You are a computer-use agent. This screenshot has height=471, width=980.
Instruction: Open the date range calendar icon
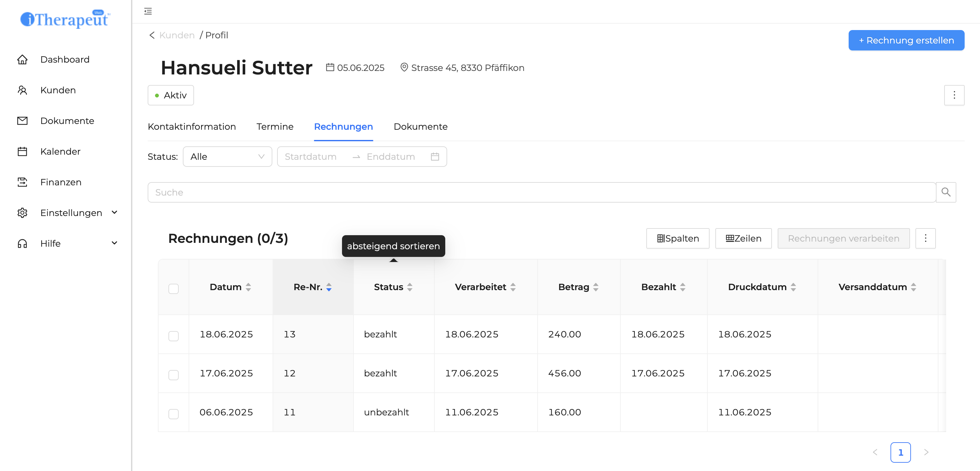click(435, 157)
